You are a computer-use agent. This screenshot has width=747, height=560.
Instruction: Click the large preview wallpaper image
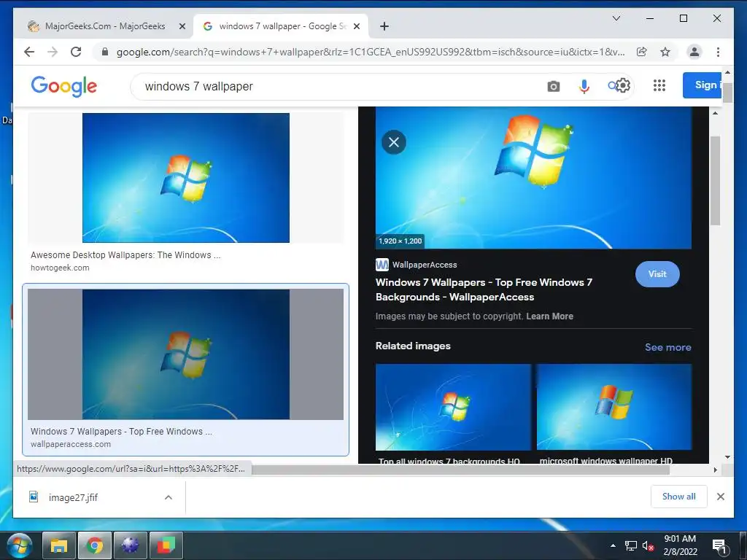pos(533,178)
